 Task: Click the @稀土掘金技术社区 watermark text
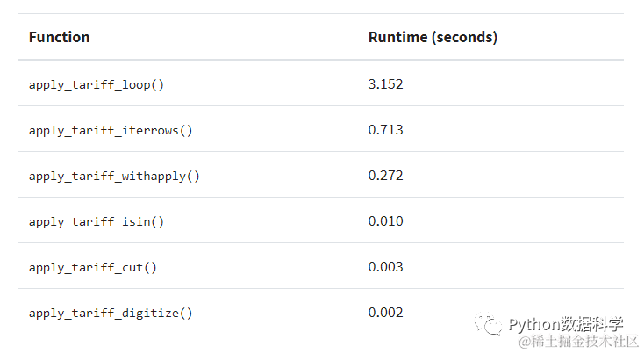pyautogui.click(x=579, y=342)
